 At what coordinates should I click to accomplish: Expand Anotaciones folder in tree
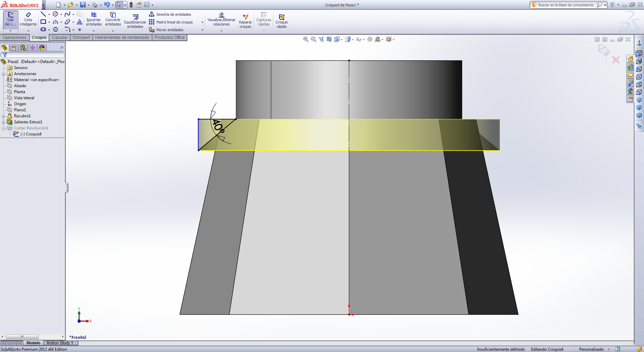coord(3,74)
